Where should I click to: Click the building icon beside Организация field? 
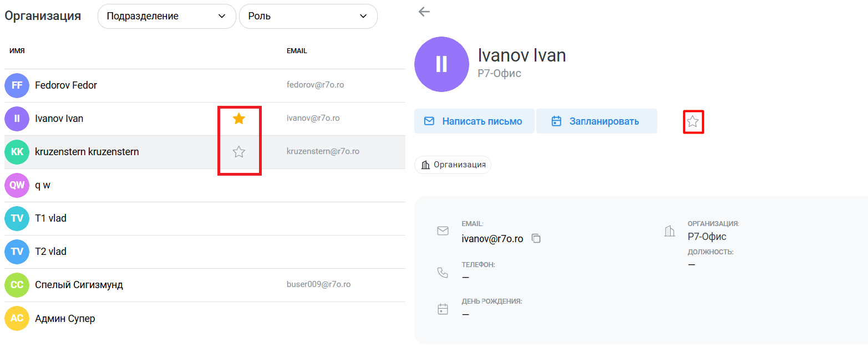[x=669, y=231]
